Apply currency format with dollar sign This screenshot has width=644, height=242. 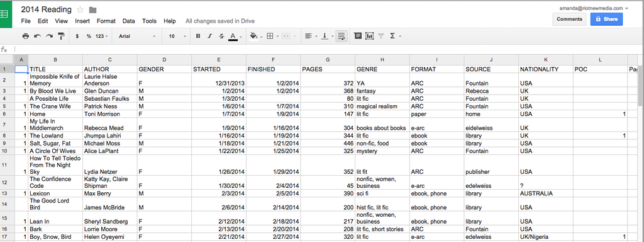(x=77, y=36)
